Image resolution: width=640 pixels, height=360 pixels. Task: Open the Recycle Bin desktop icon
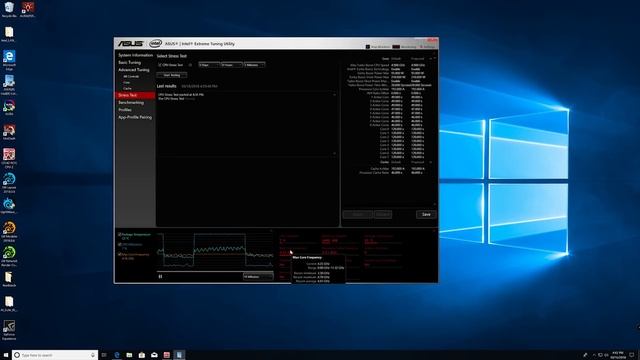(x=9, y=10)
